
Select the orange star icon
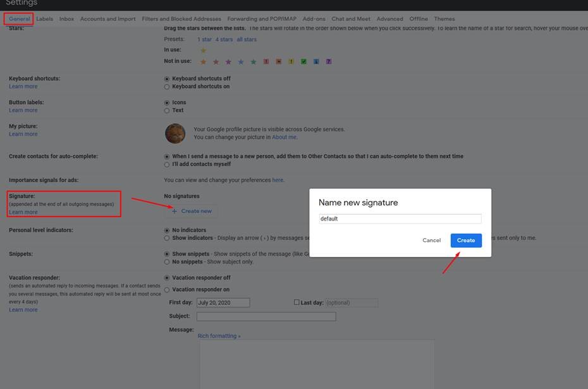(203, 62)
